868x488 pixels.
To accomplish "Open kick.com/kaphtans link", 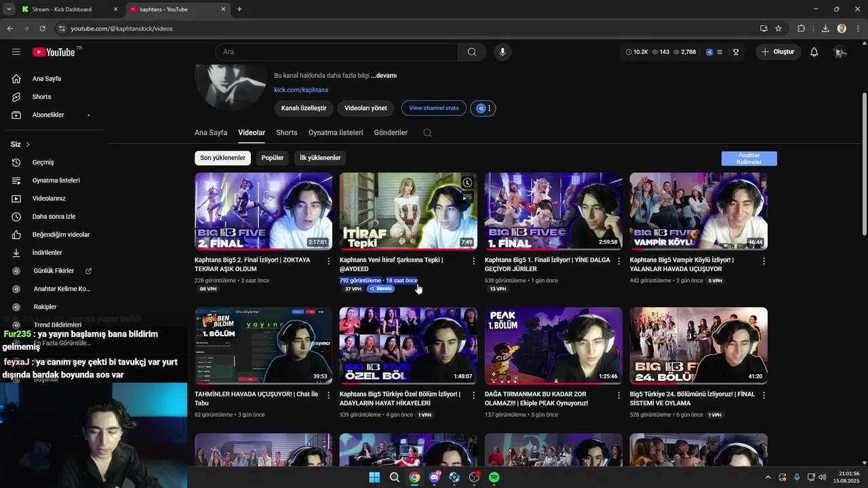I will [x=301, y=90].
